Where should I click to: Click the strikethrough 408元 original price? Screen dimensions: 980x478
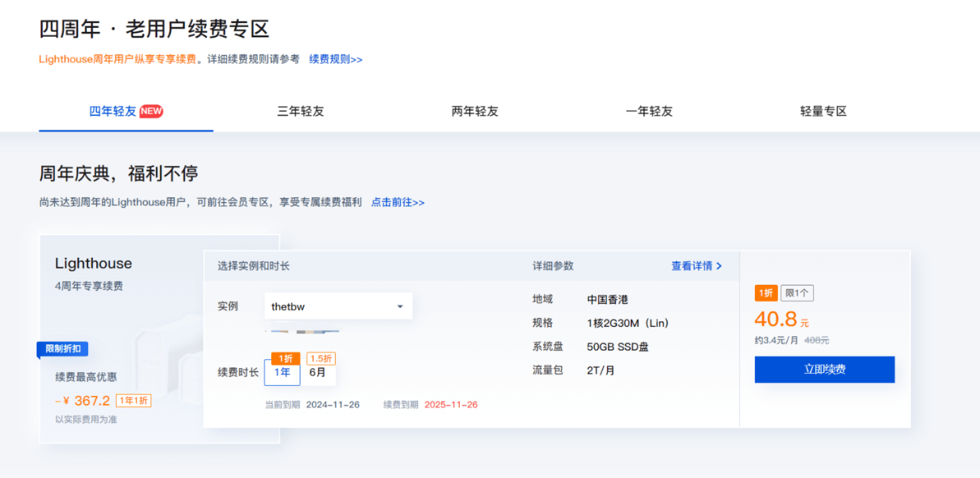[x=817, y=340]
